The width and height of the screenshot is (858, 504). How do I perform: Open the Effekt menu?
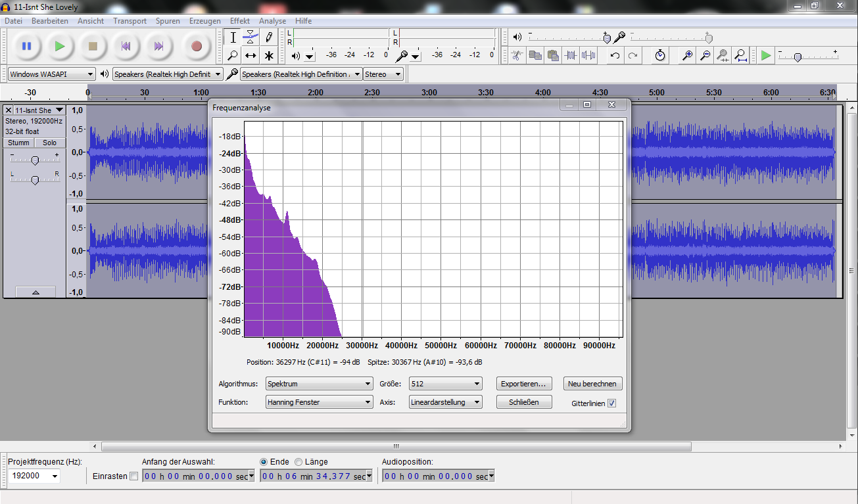(x=239, y=21)
